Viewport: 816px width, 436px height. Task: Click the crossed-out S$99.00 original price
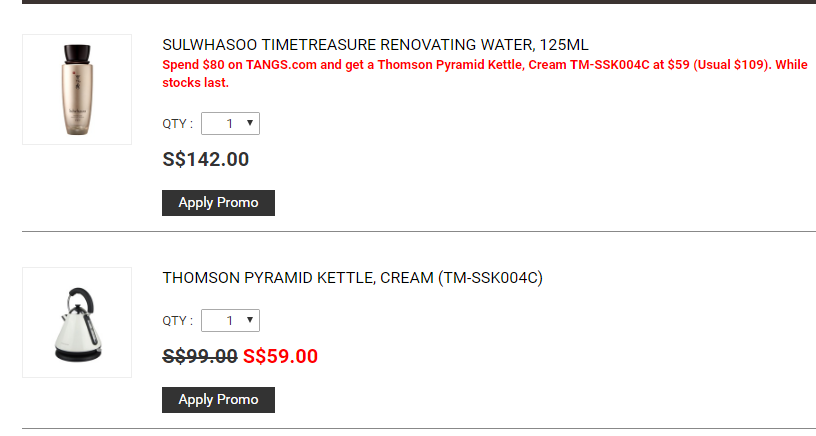(x=200, y=357)
